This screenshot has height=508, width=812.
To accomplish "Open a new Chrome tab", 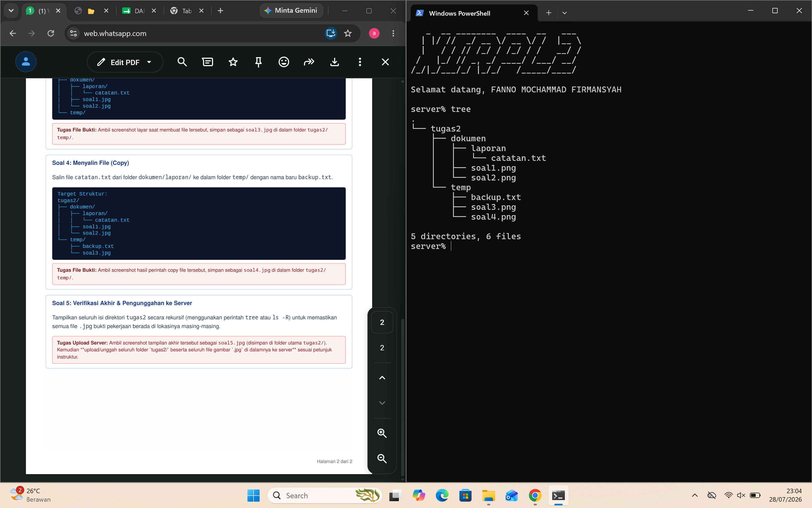I will pyautogui.click(x=220, y=11).
